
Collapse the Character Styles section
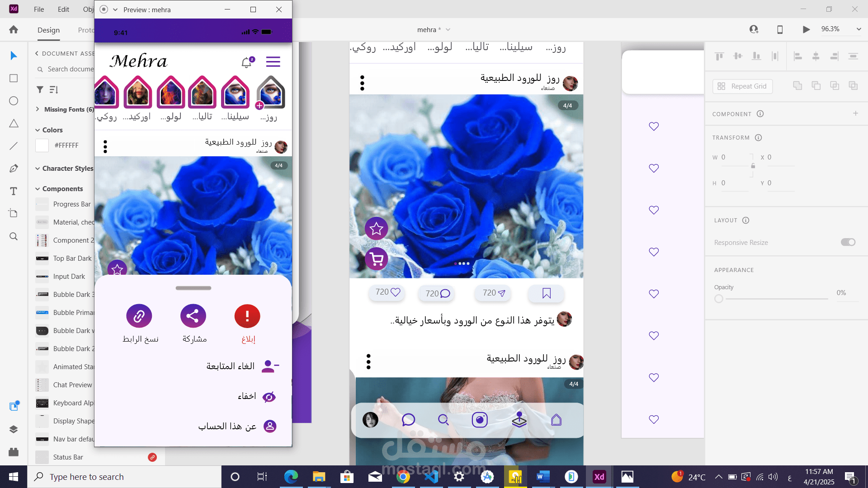[x=38, y=168]
